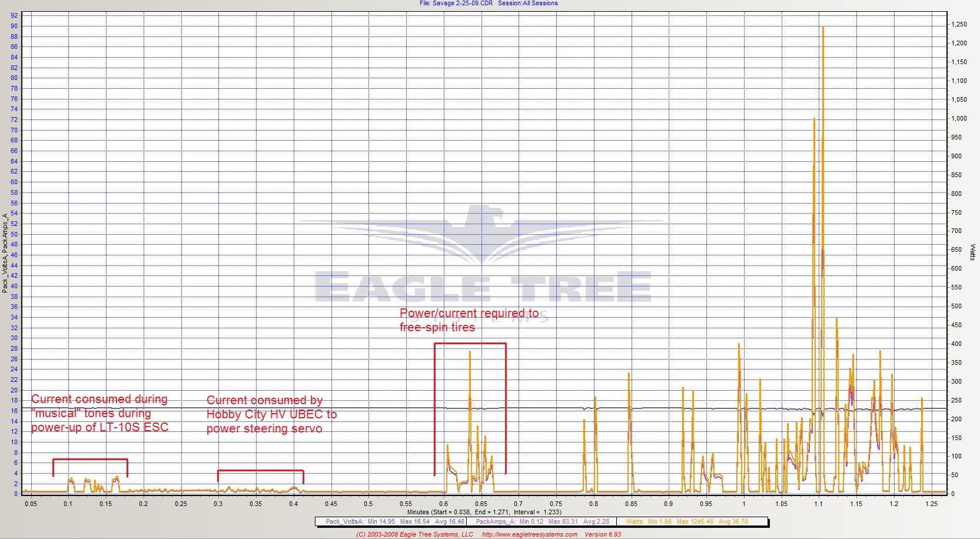Click the '92' tick on the amps axis

point(14,16)
